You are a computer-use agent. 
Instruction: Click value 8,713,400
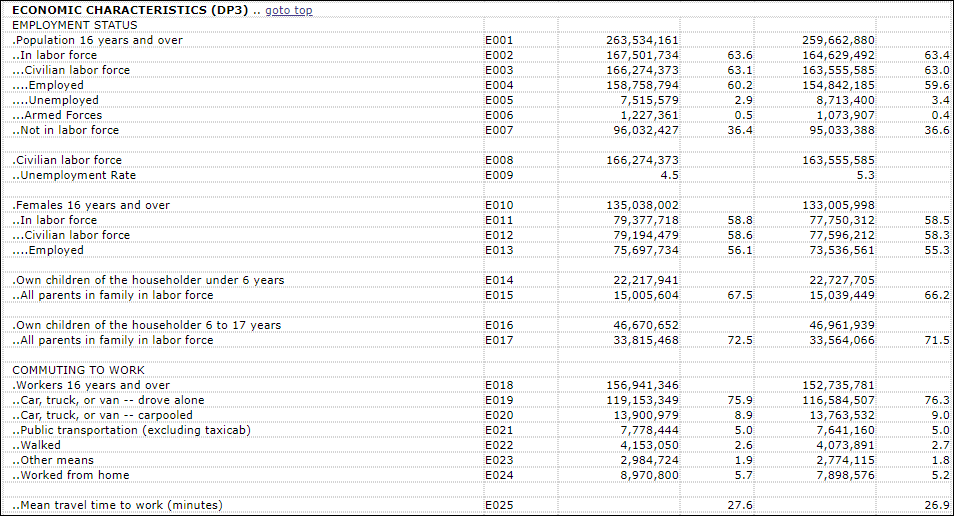846,100
